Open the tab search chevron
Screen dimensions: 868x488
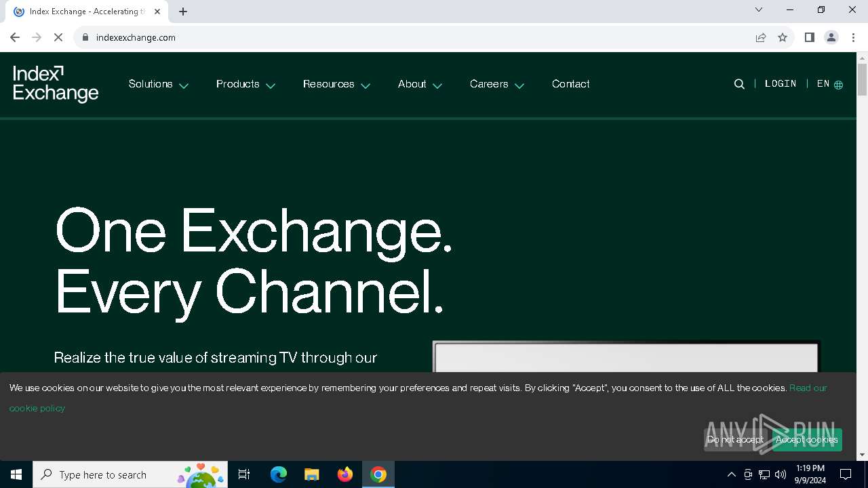759,9
